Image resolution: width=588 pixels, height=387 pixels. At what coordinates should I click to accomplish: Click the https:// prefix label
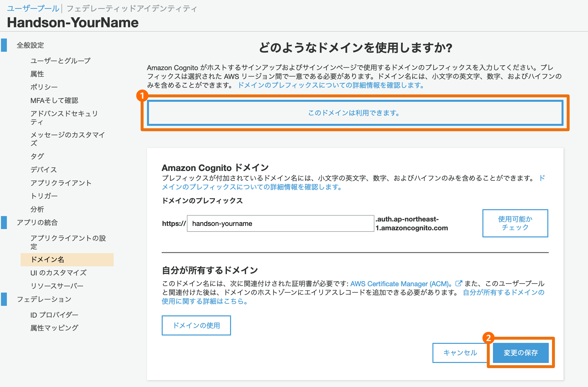(x=174, y=223)
